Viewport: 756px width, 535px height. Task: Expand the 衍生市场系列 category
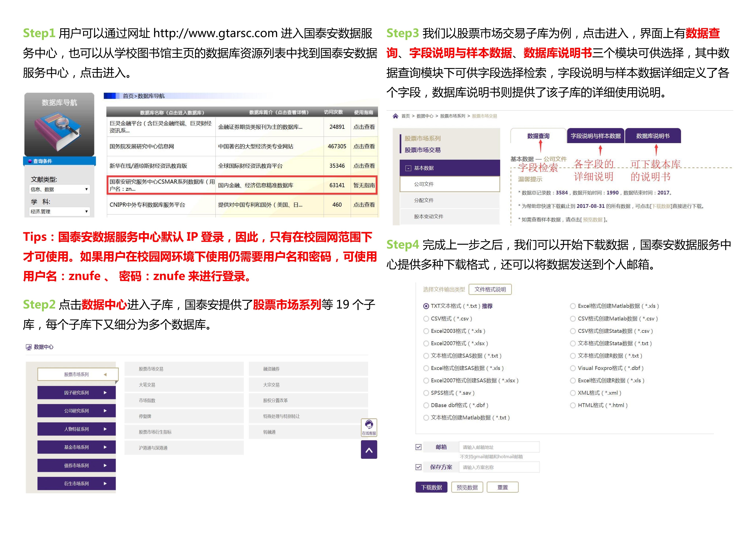76,484
